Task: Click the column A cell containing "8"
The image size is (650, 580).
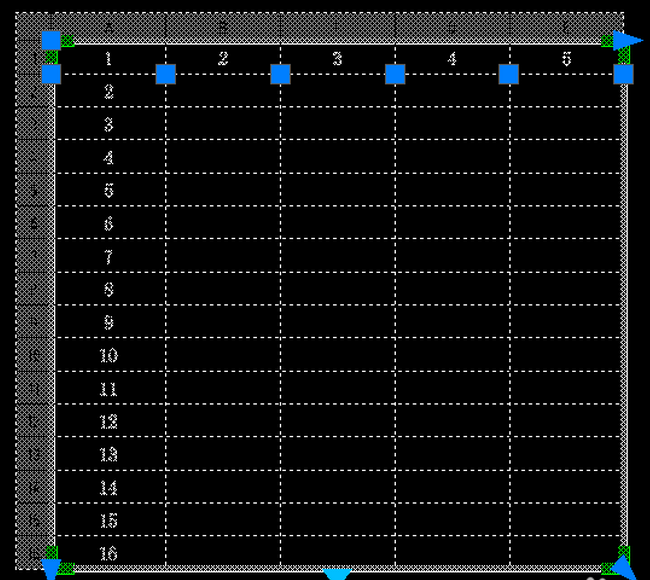Action: coord(110,289)
